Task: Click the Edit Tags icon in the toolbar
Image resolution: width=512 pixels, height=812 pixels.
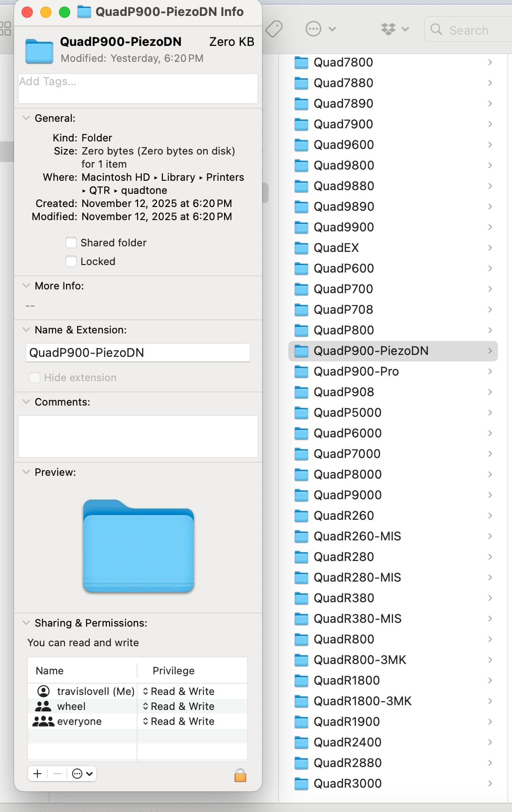Action: click(x=274, y=29)
